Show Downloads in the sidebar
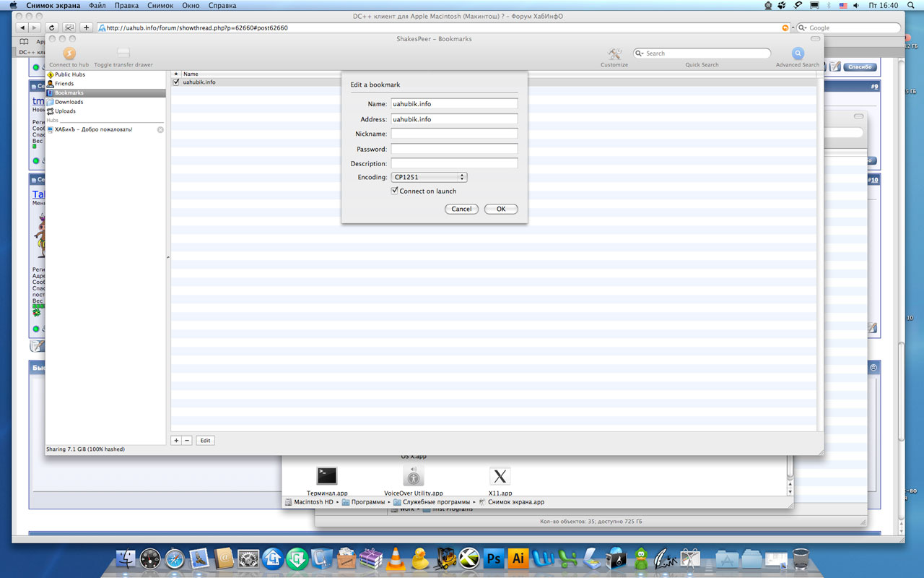Image resolution: width=924 pixels, height=578 pixels. 69,102
